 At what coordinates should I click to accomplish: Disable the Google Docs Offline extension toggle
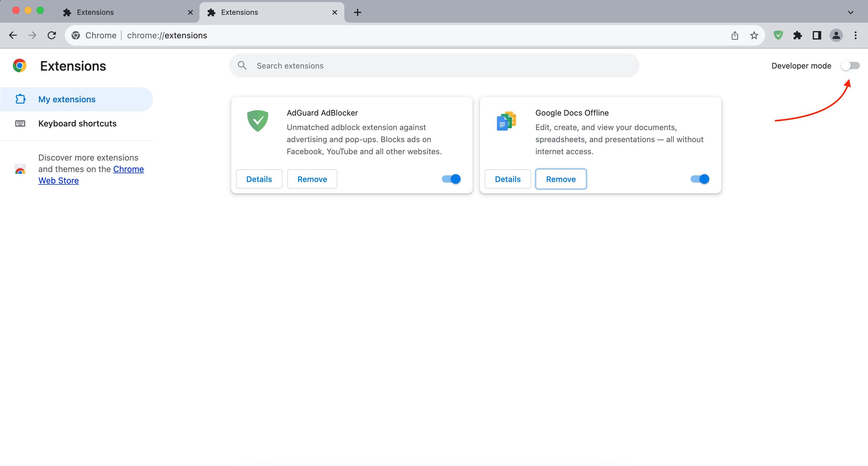click(699, 179)
